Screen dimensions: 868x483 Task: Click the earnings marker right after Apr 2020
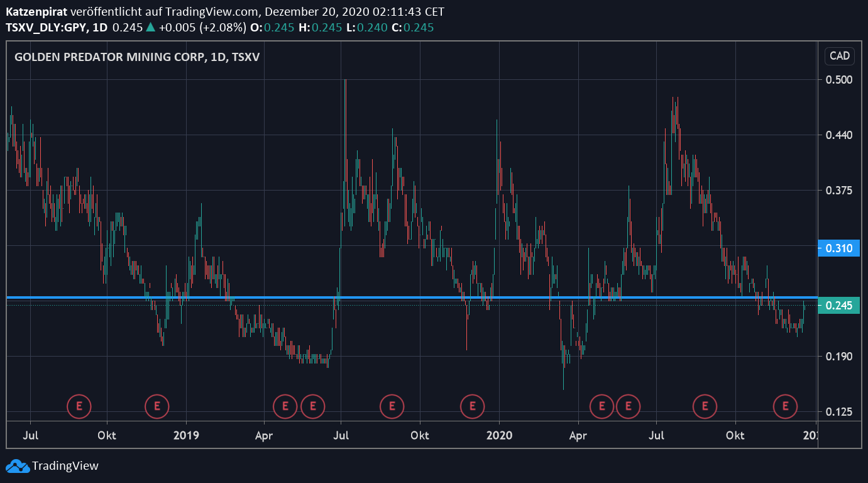(602, 406)
